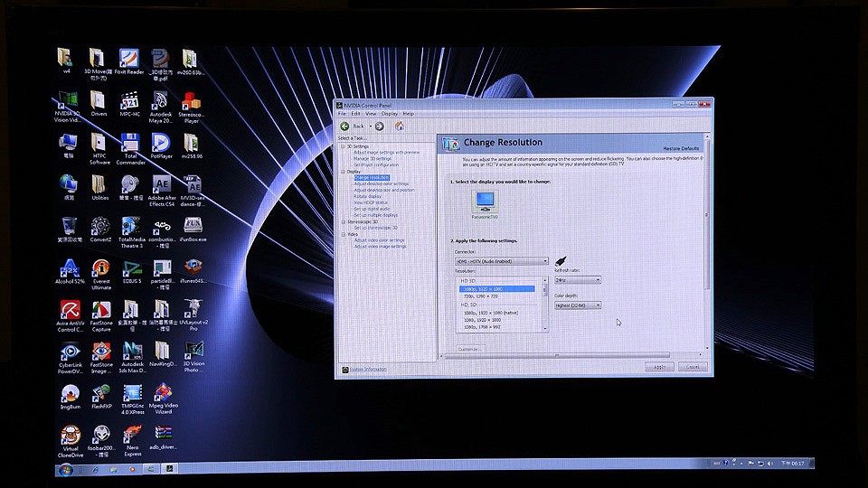Open Manage 3D settings task
868x488 pixels.
(372, 158)
